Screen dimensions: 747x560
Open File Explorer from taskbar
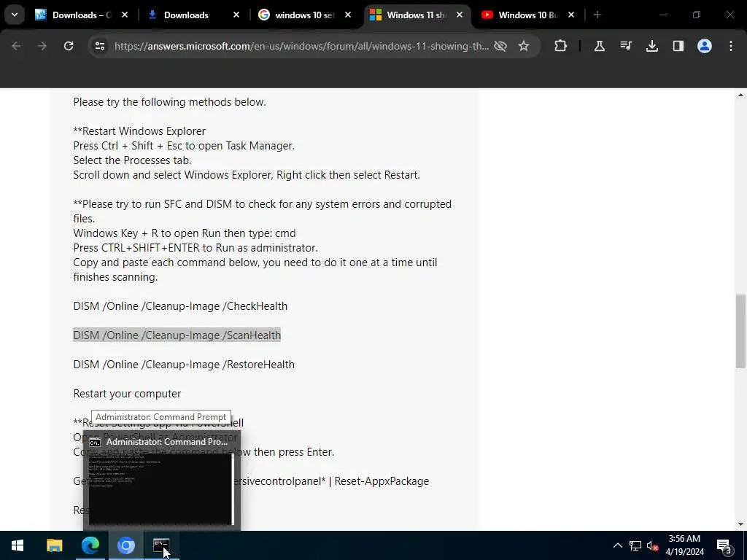(54, 545)
